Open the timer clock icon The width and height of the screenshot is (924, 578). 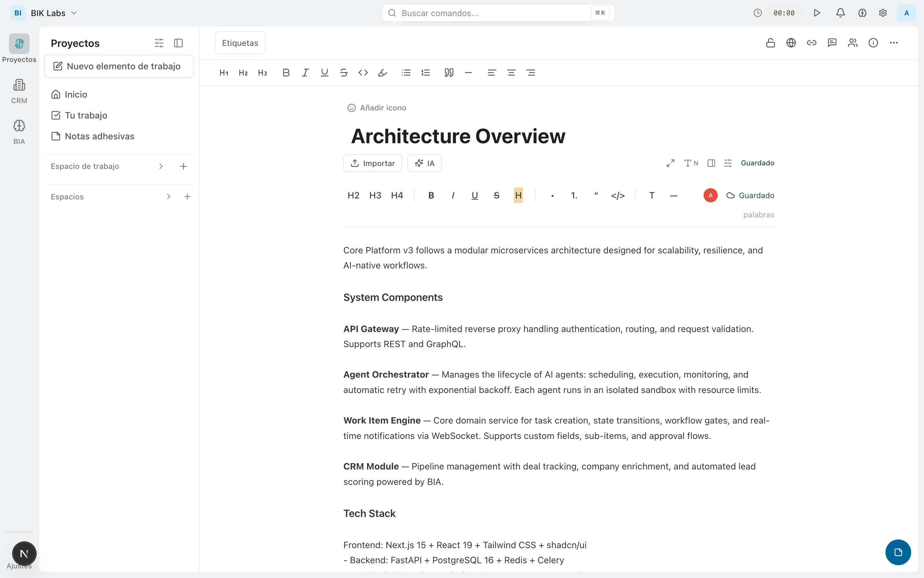click(758, 13)
